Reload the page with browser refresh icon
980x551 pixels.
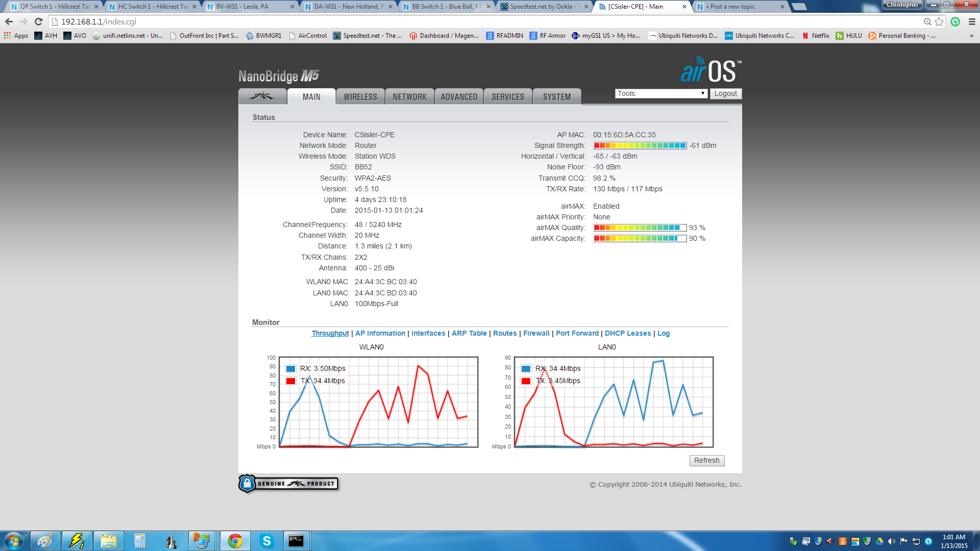[x=38, y=21]
